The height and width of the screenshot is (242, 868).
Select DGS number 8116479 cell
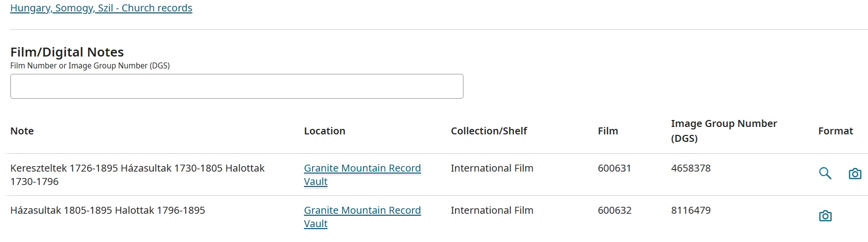691,210
